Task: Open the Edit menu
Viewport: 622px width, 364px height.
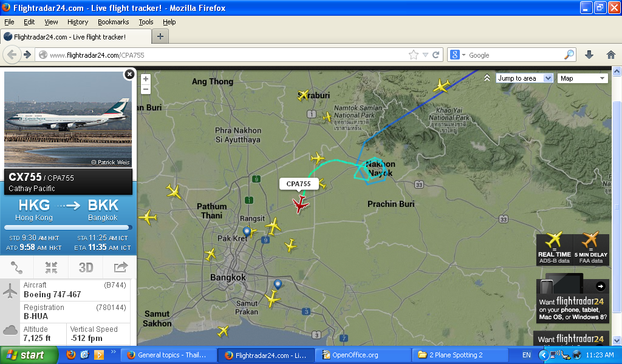Action: 29,22
